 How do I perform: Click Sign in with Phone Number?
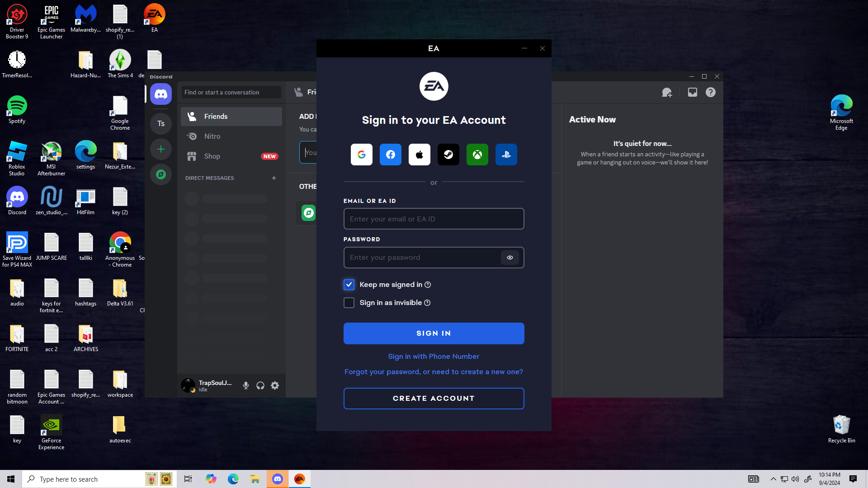pyautogui.click(x=434, y=357)
